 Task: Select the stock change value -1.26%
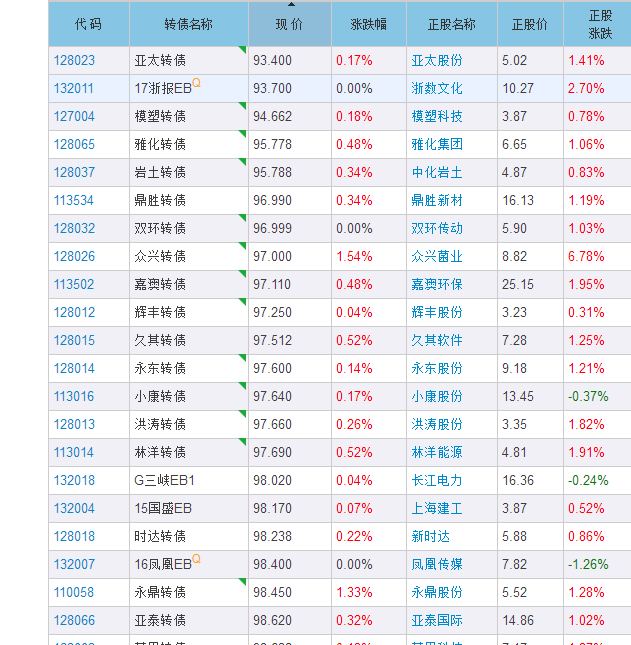pos(588,564)
